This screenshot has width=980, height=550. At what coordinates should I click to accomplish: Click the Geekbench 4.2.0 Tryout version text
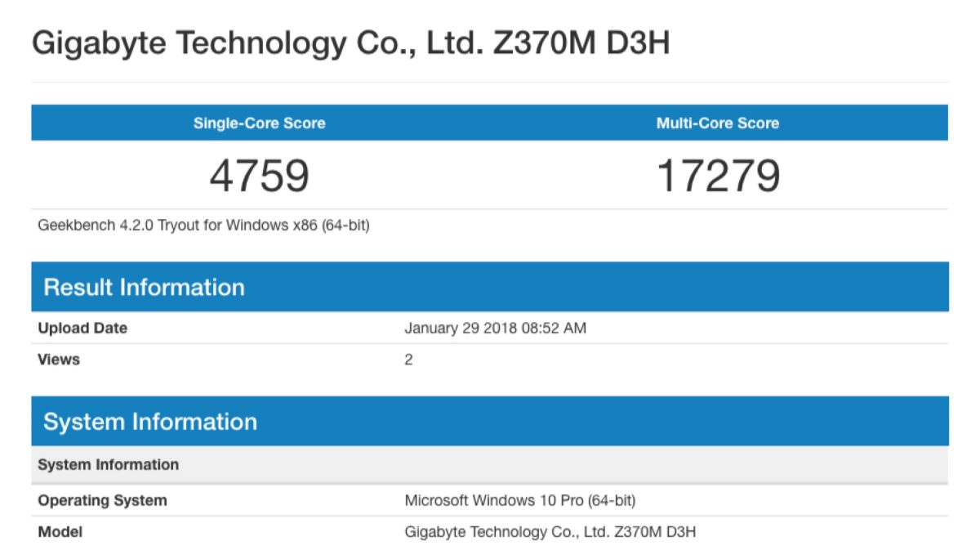pyautogui.click(x=203, y=225)
